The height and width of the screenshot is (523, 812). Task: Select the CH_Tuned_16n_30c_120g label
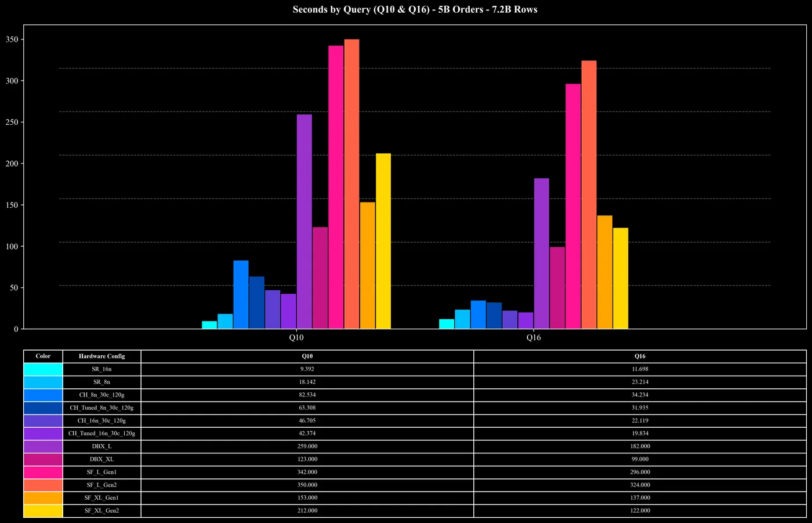point(101,434)
